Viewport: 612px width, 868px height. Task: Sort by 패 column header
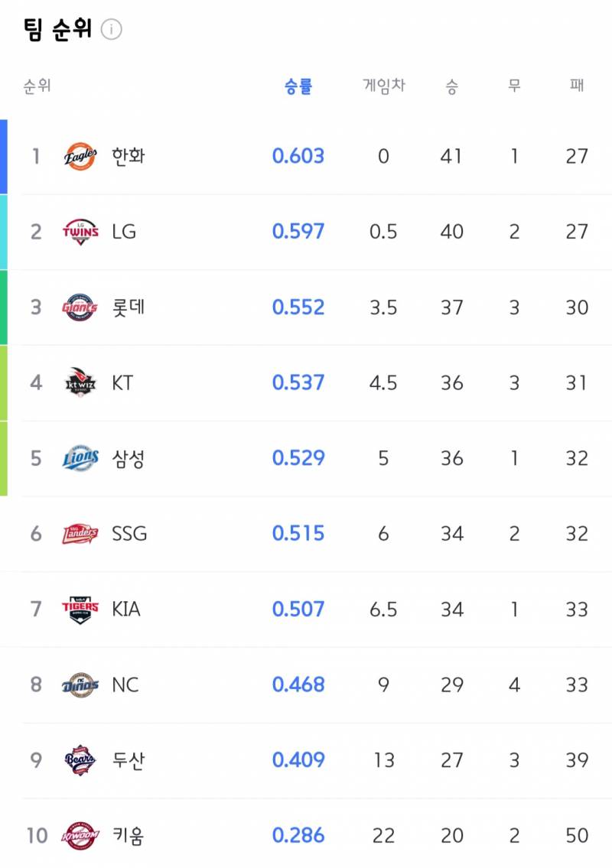(577, 85)
